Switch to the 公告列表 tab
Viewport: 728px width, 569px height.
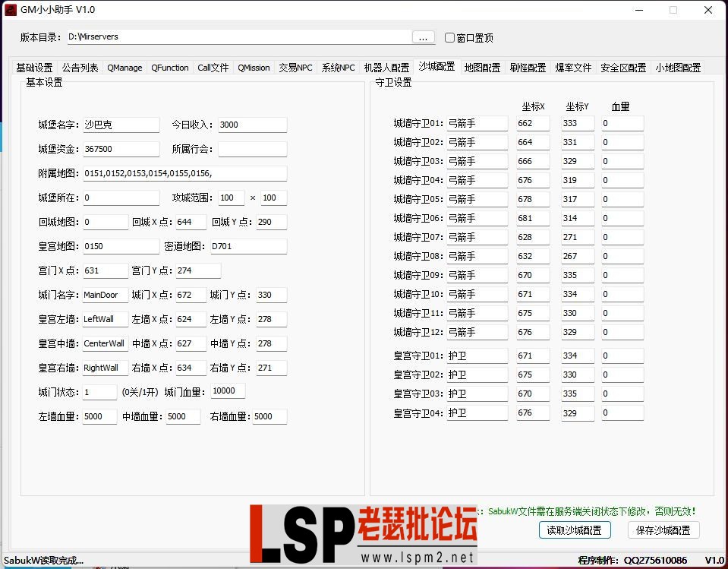(x=80, y=67)
